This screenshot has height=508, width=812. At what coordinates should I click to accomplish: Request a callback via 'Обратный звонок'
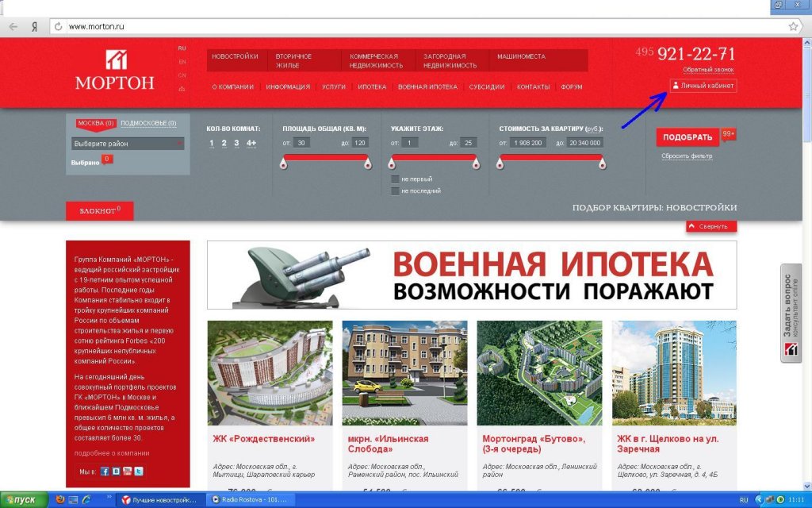(x=708, y=70)
